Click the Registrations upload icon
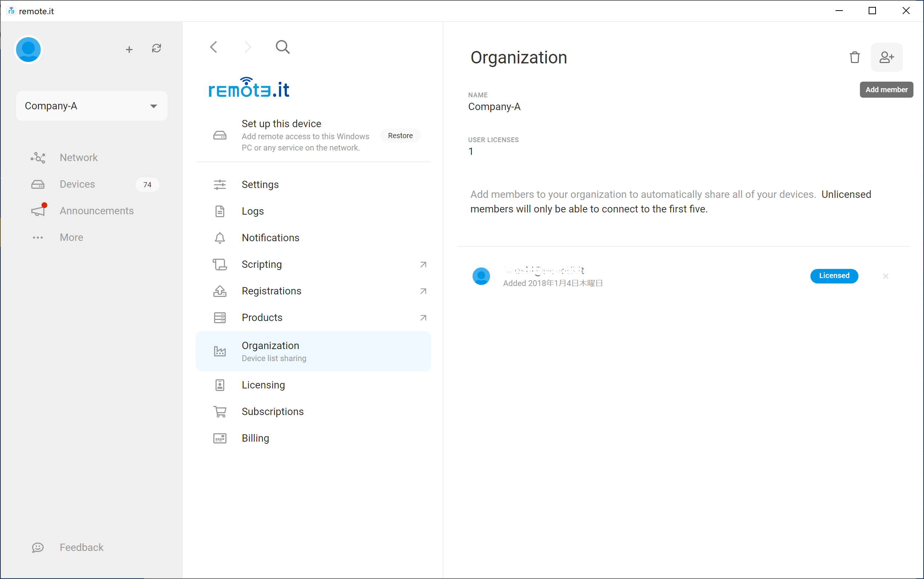The image size is (924, 579). (x=220, y=291)
